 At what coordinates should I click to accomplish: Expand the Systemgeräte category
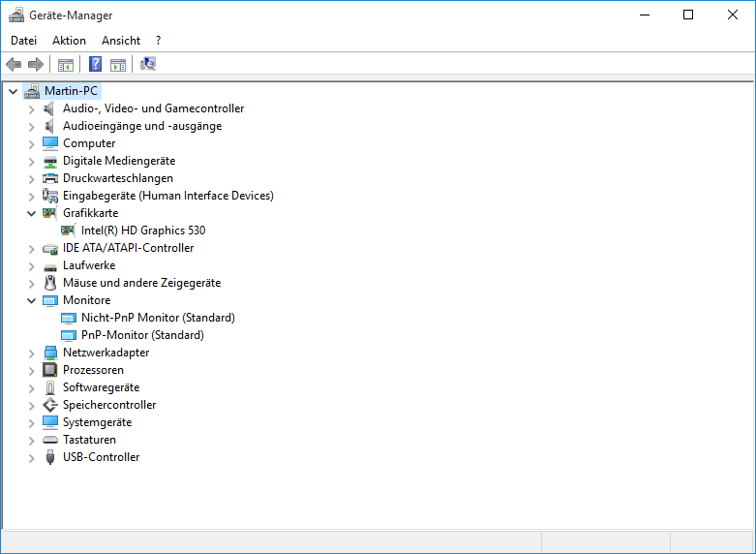32,423
